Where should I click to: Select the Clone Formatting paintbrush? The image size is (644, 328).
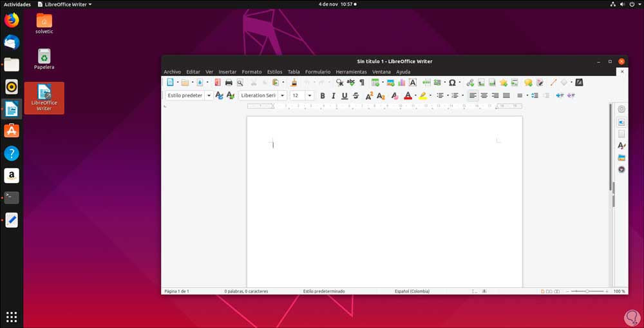point(294,82)
